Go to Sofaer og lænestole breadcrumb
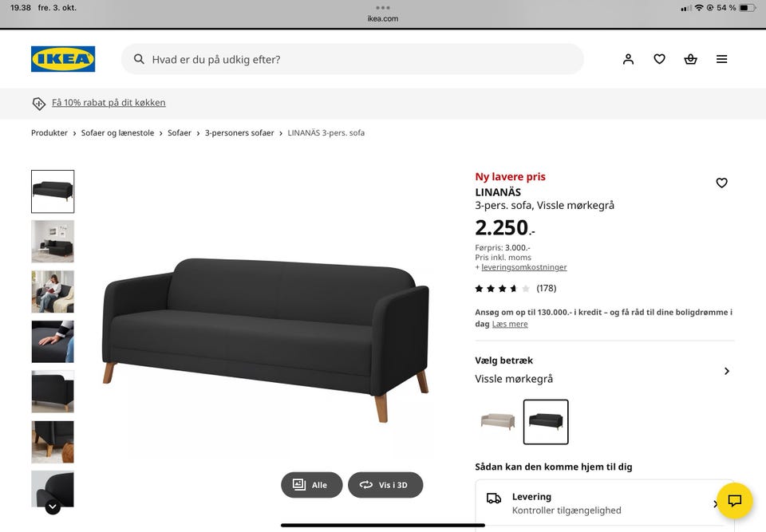This screenshot has width=766, height=532. 117,133
